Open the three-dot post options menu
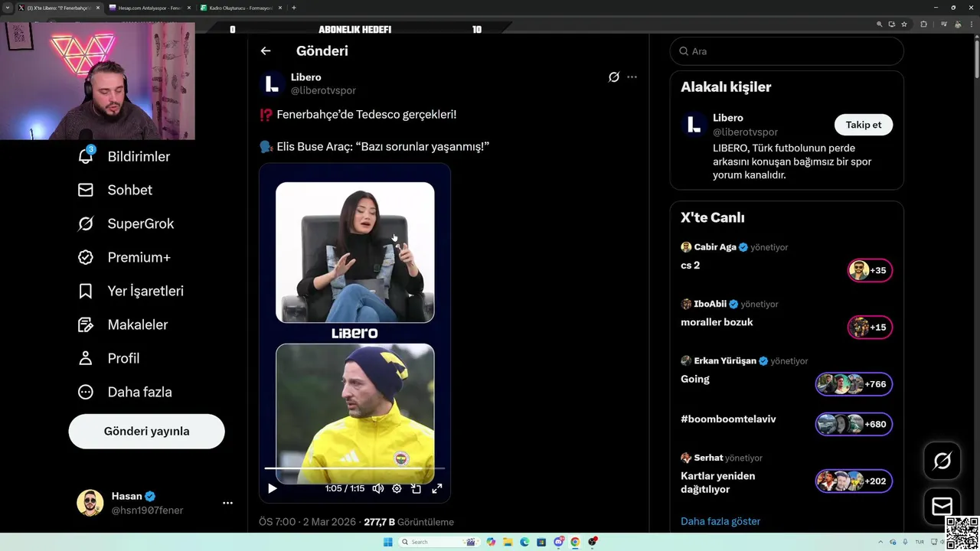Screen dimensions: 980x551 click(x=632, y=77)
